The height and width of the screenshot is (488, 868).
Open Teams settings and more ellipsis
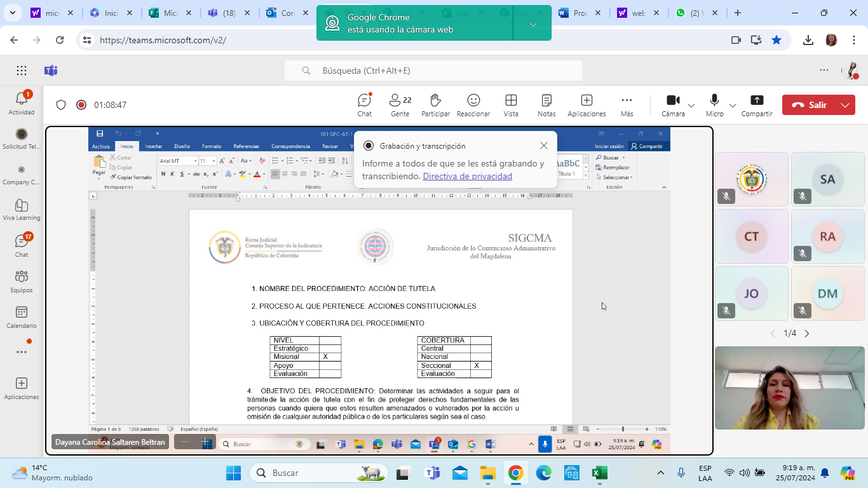click(x=824, y=71)
